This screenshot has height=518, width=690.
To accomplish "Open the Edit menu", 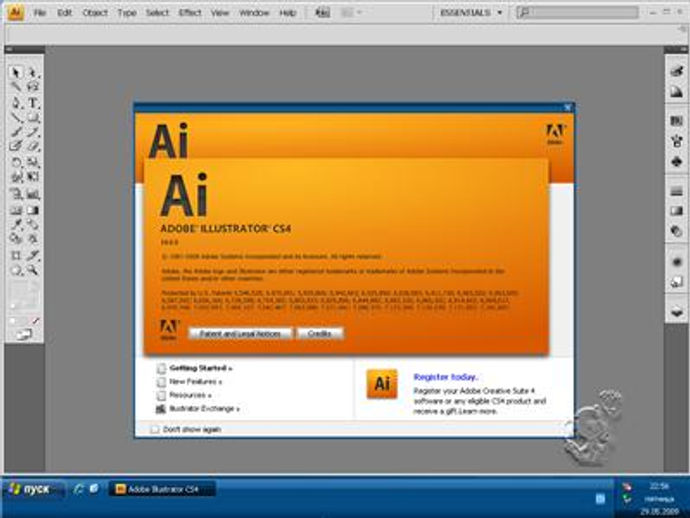I will pyautogui.click(x=64, y=13).
